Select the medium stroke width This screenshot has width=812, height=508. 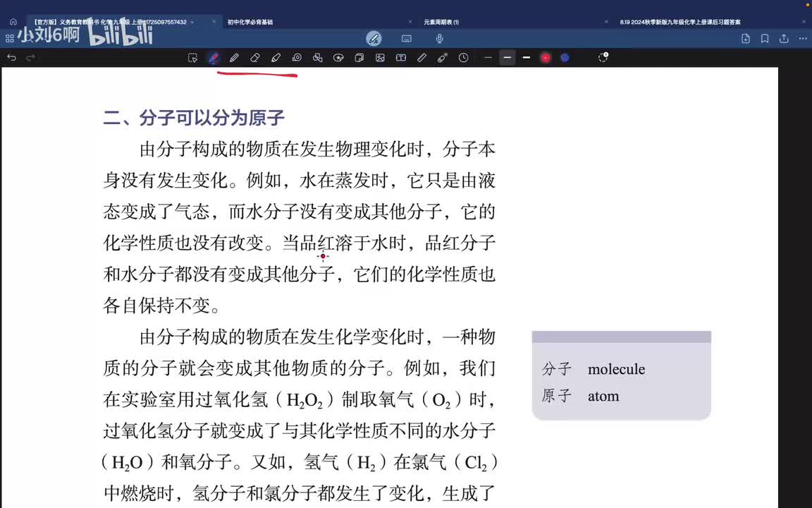(x=508, y=58)
